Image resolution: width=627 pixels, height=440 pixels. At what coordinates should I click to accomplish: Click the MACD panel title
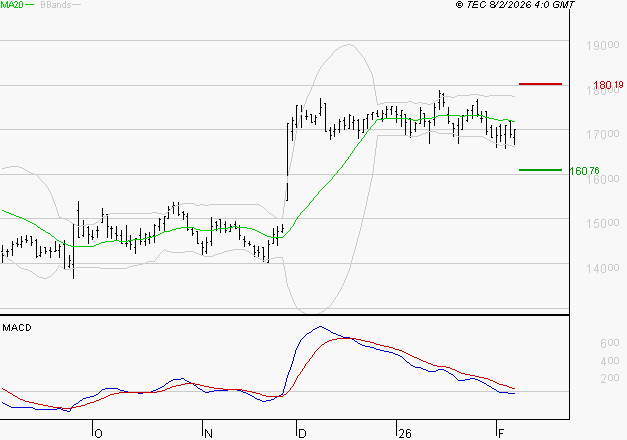(x=17, y=328)
